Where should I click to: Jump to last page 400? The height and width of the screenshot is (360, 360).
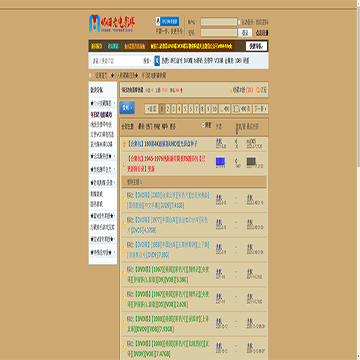[x=225, y=109]
